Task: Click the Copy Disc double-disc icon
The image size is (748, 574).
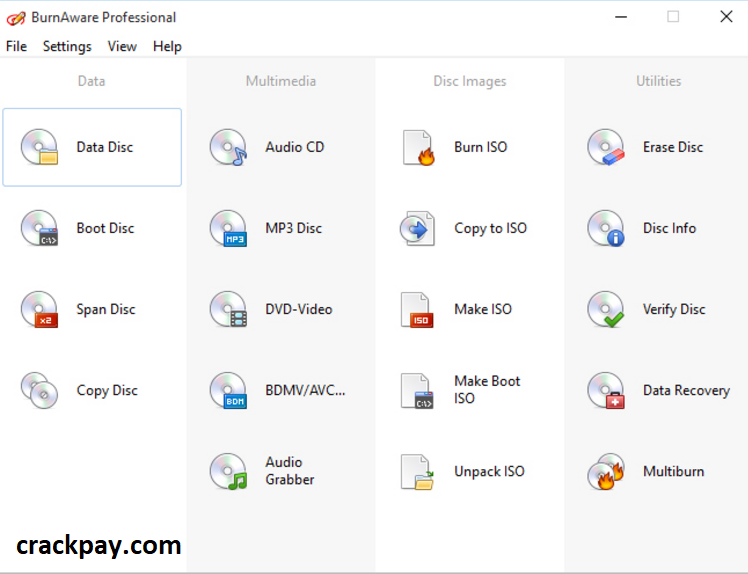Action: click(x=40, y=390)
